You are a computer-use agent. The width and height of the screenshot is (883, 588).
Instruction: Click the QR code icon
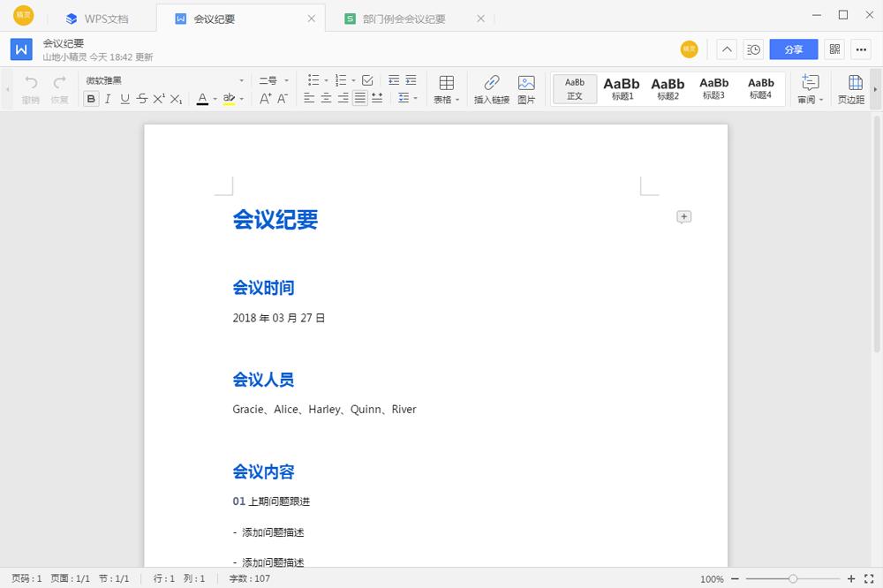[834, 49]
